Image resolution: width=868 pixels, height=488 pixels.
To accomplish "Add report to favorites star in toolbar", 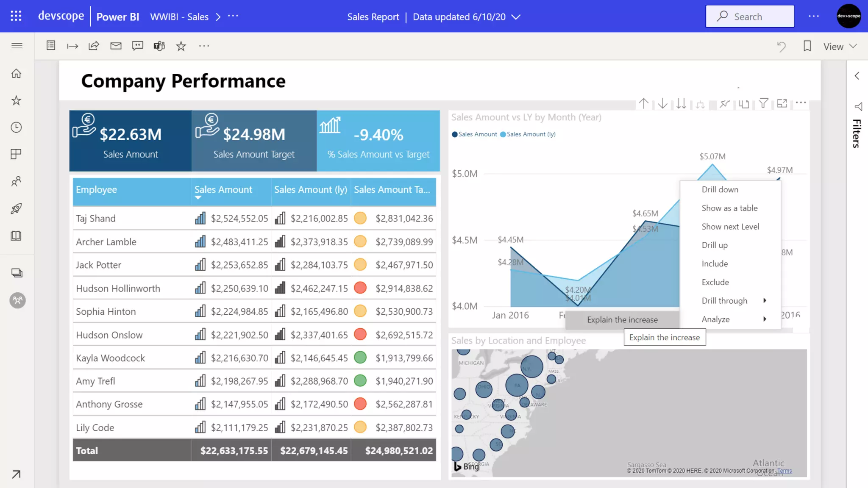I will pos(181,46).
